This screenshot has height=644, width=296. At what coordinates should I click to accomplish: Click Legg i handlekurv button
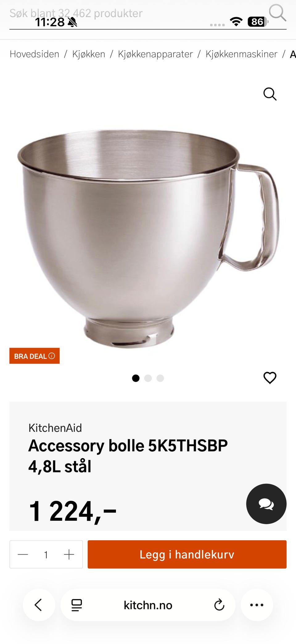[x=187, y=554]
